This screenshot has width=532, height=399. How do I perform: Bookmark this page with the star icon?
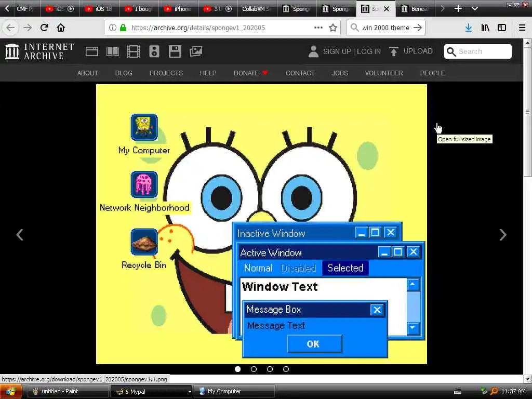[333, 28]
